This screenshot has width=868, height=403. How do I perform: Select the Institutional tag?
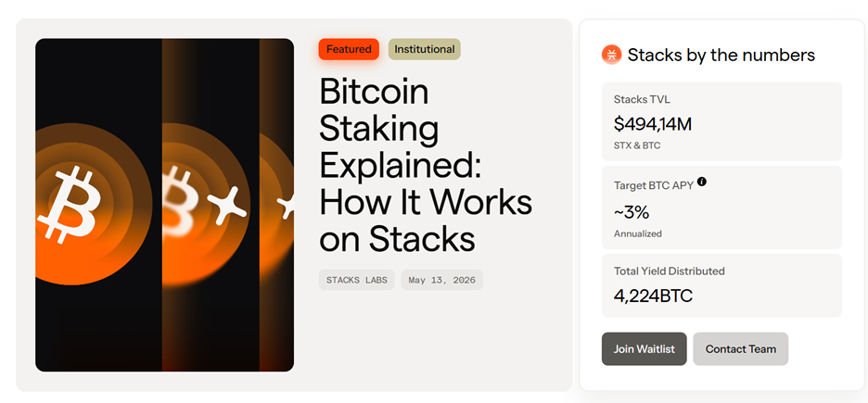425,49
